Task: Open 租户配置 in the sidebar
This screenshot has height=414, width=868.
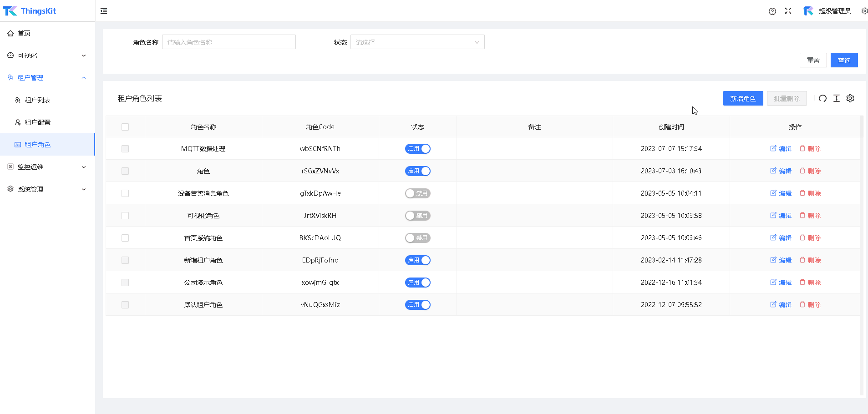Action: 37,122
